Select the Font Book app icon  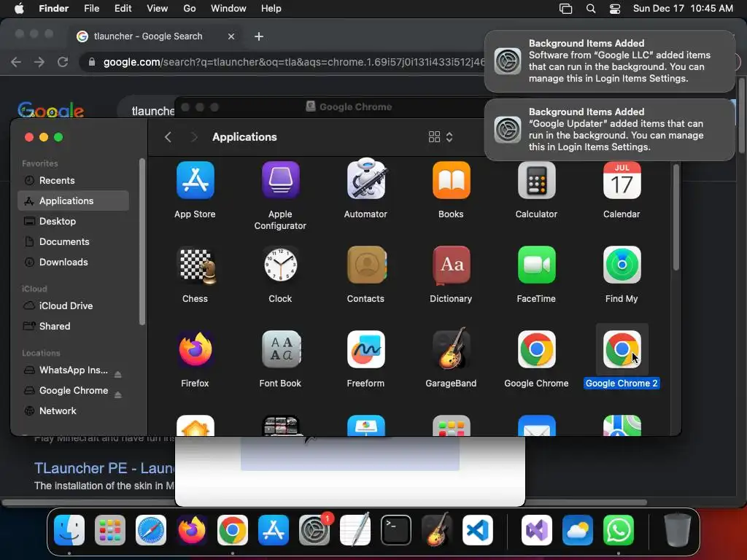tap(280, 349)
